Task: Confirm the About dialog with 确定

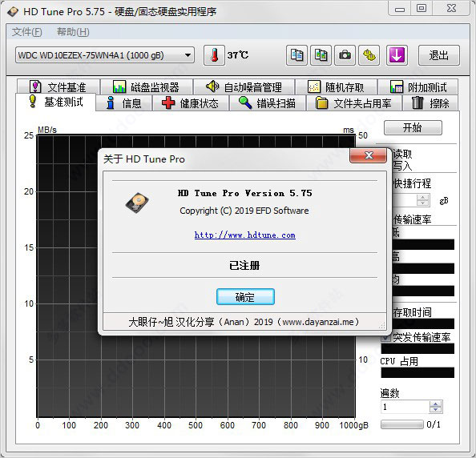Action: coord(245,296)
